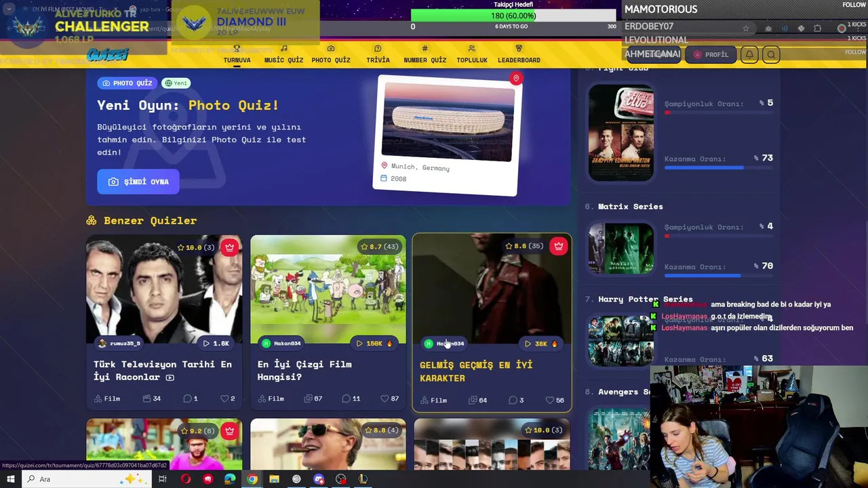Open notifications bell icon
The width and height of the screenshot is (868, 488).
coord(749,54)
